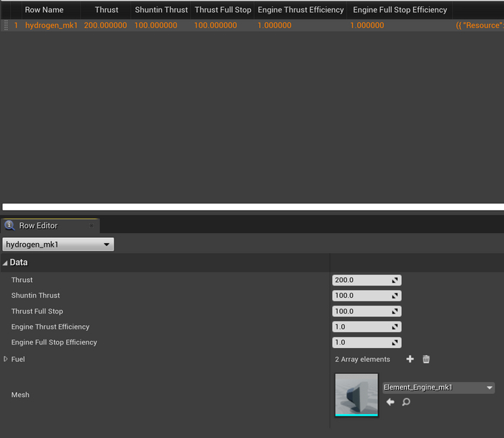
Task: Add a new element to Fuel array
Action: [x=410, y=359]
